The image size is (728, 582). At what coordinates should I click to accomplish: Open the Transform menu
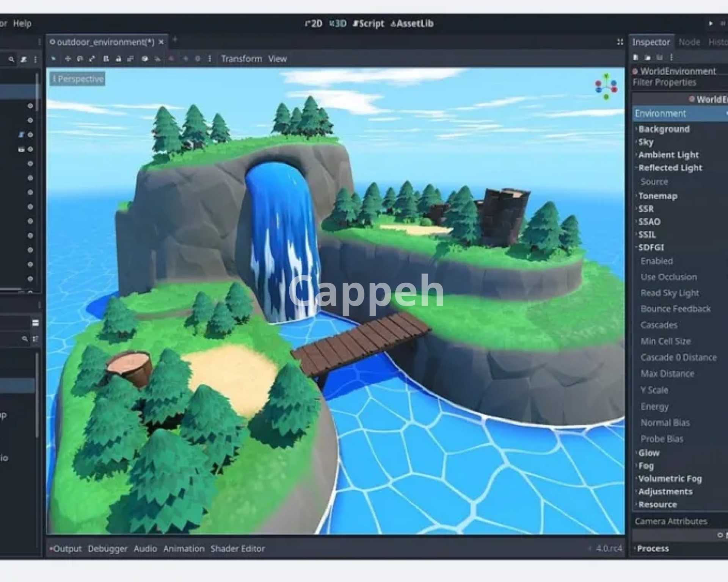coord(242,59)
